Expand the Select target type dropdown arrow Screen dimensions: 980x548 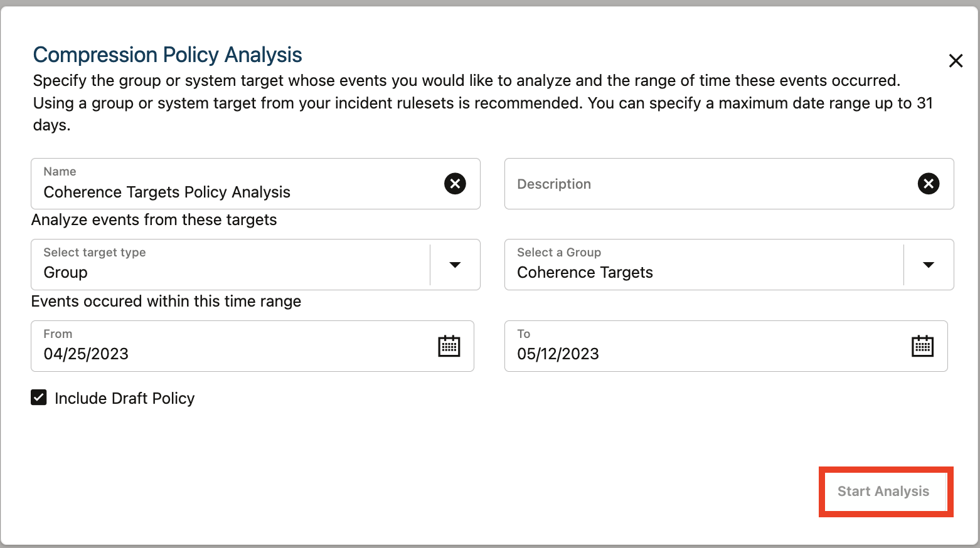[x=455, y=265]
